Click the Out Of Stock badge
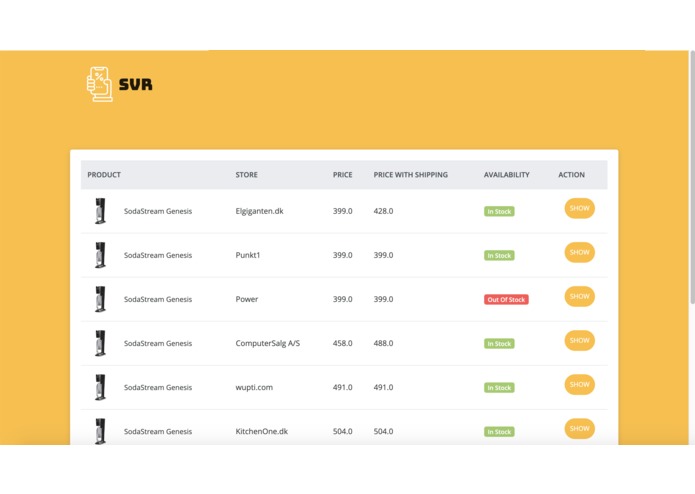The width and height of the screenshot is (695, 494). pos(506,300)
